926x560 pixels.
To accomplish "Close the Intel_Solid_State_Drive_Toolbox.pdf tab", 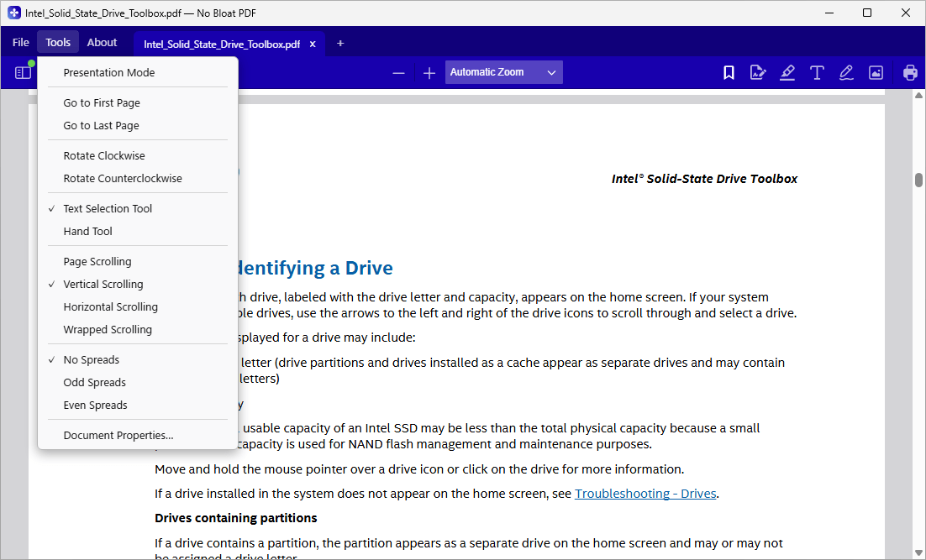I will [x=313, y=44].
